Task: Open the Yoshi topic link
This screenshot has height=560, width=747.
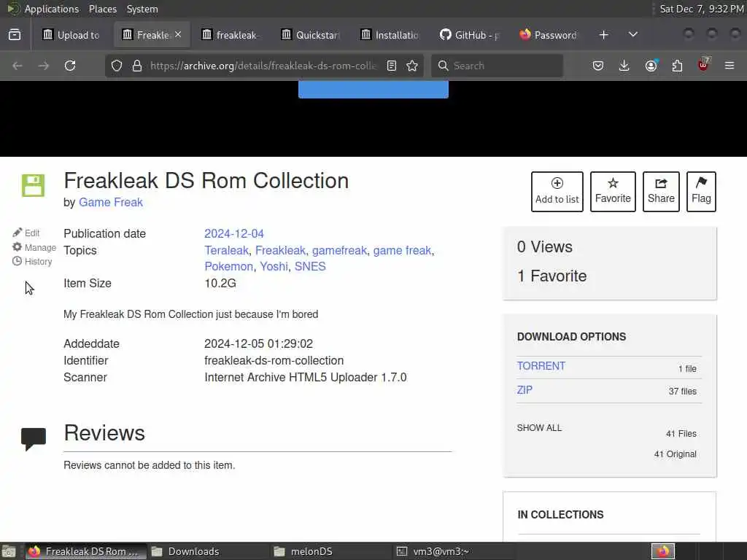Action: tap(274, 267)
